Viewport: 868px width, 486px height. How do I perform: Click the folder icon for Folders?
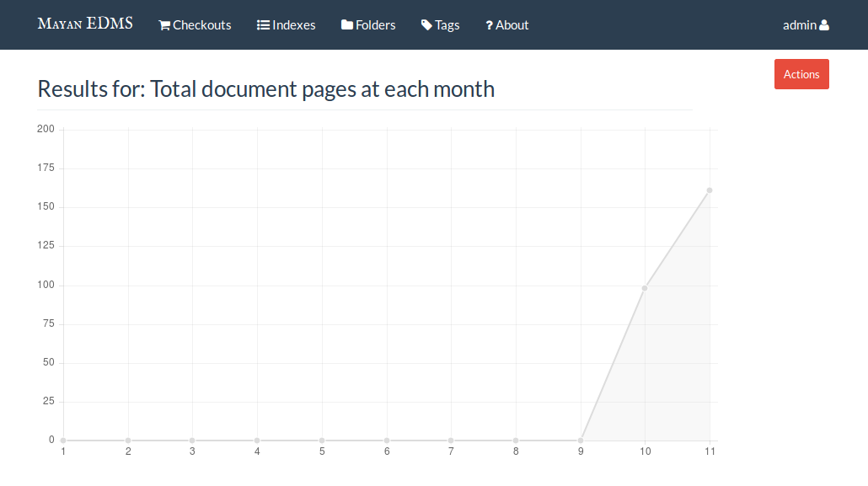click(347, 25)
